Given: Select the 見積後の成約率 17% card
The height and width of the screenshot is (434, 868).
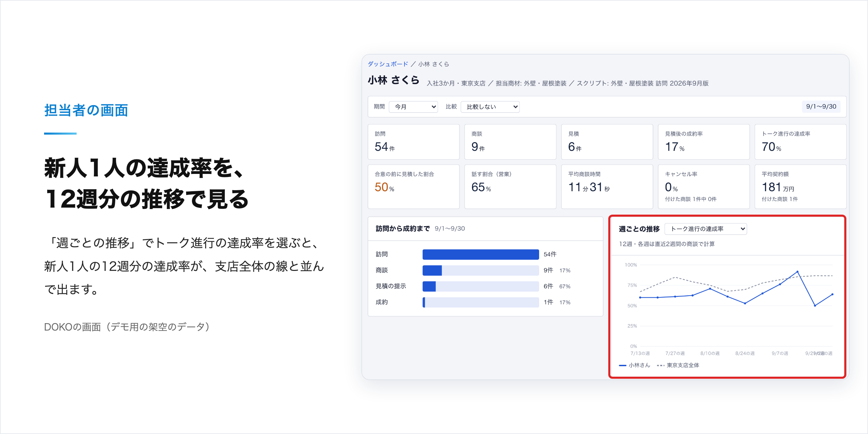Looking at the screenshot, I should pos(704,142).
